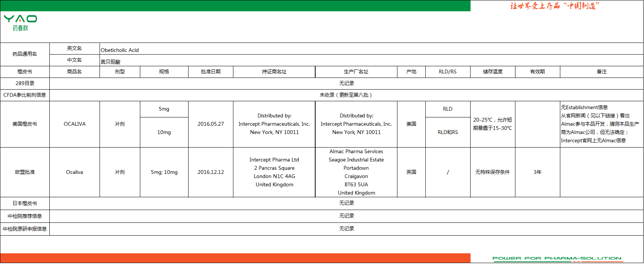Screen dimensions: 644x271
Task: Select the Intercept Pharmaceuticals cell under 持证商名址
Action: [274, 124]
